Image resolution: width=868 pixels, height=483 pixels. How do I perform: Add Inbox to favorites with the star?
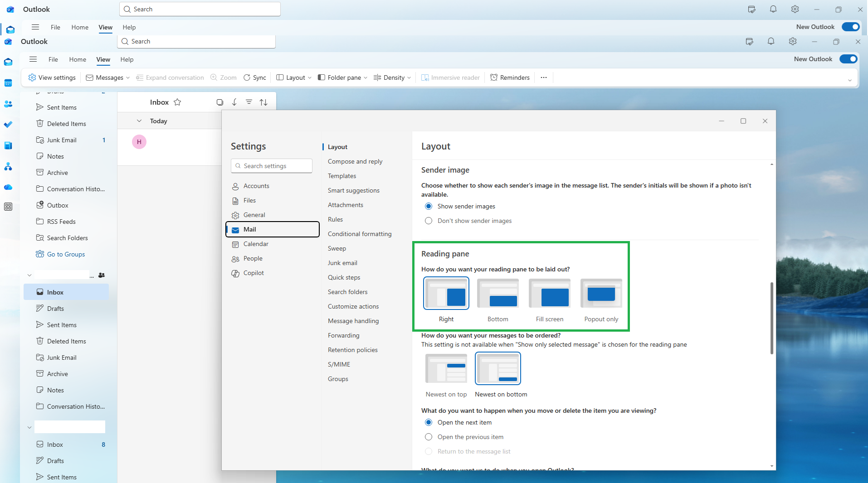[x=177, y=102]
